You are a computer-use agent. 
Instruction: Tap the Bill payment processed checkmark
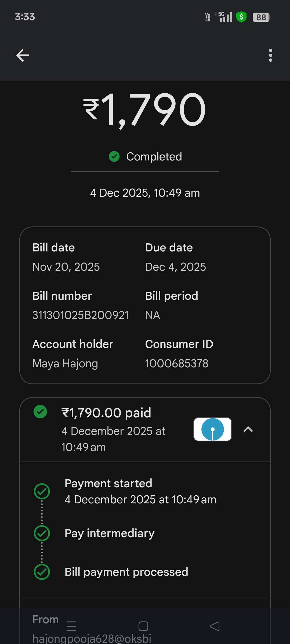(x=42, y=572)
